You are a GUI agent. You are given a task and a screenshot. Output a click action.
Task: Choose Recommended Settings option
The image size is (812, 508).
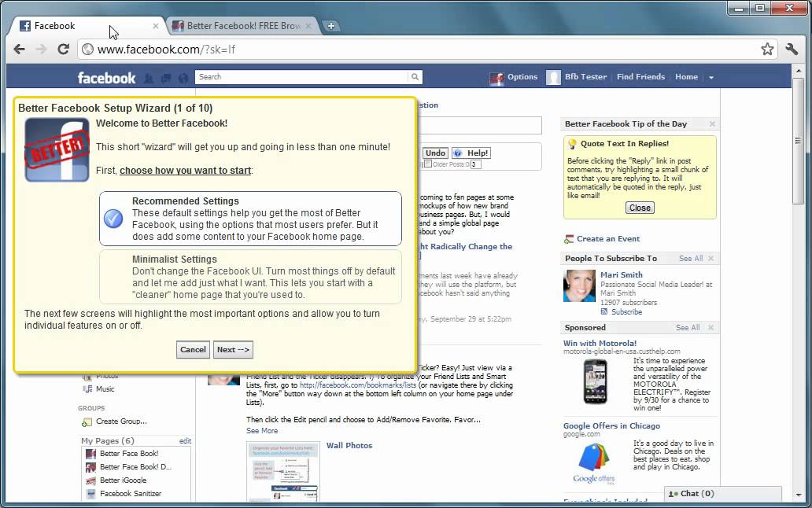coord(250,219)
